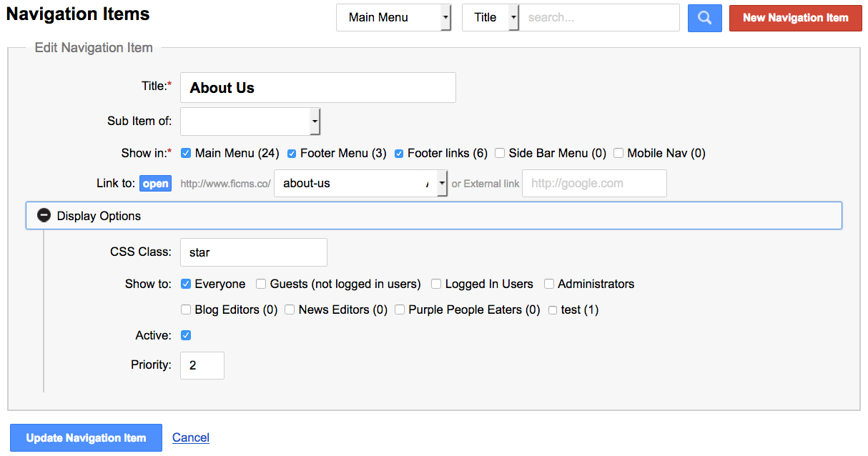This screenshot has width=868, height=456.
Task: Open the about-us page dropdown
Action: (x=360, y=184)
